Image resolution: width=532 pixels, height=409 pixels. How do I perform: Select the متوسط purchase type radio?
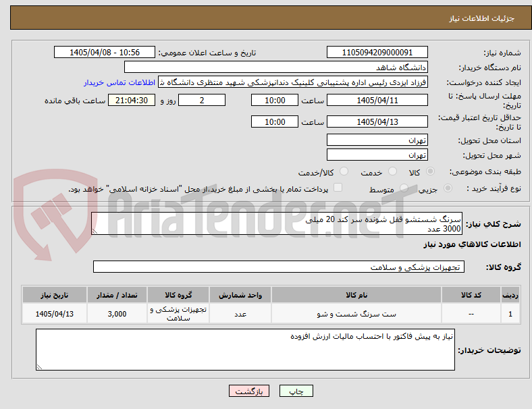point(404,188)
